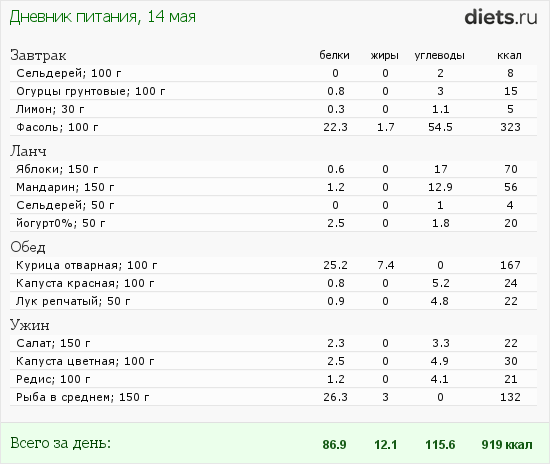
Task: Click Салат carbs value 3.3
Action: [x=441, y=343]
